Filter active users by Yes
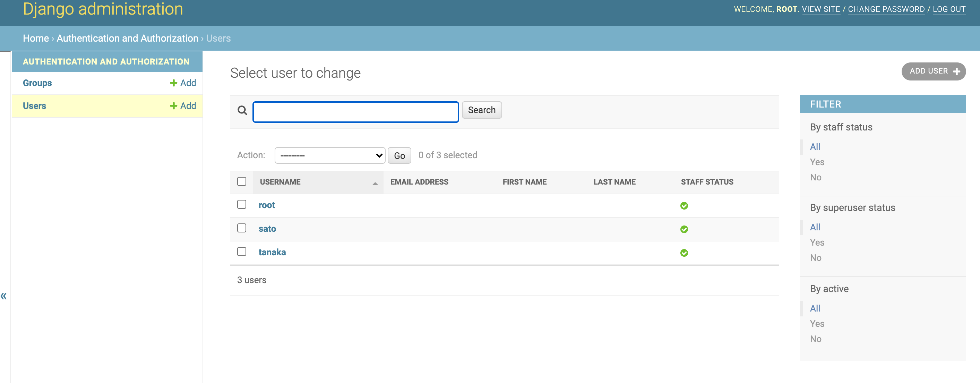The image size is (980, 383). coord(817,324)
